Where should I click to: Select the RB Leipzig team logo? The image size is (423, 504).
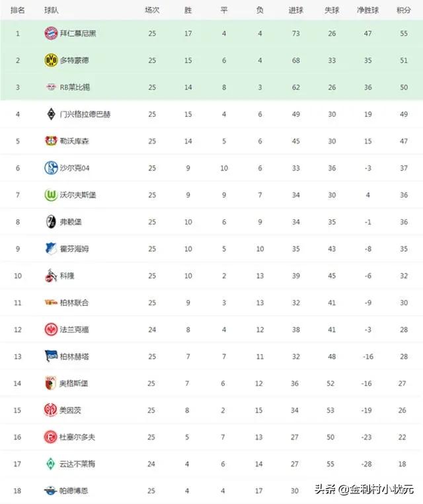pyautogui.click(x=51, y=87)
